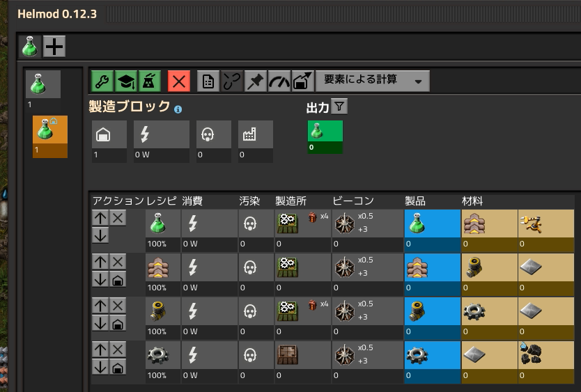
Task: Click the energy cell in the science pack row
Action: pyautogui.click(x=210, y=230)
